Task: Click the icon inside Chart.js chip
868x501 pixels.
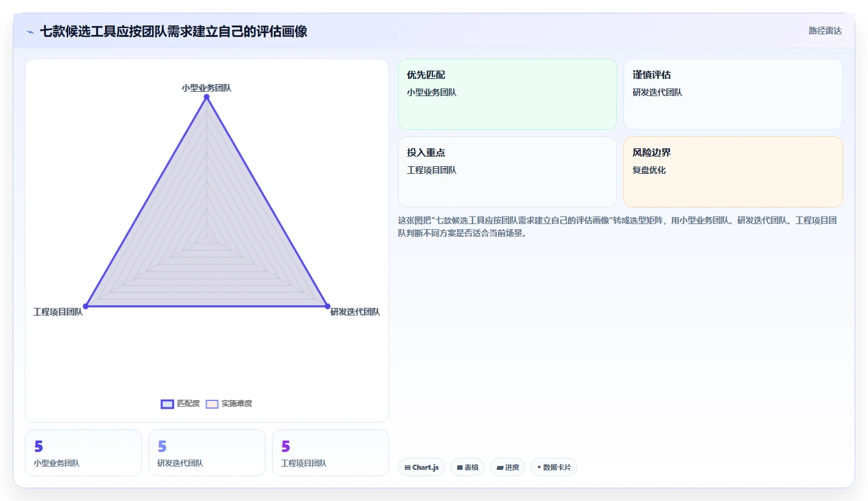Action: click(x=408, y=467)
